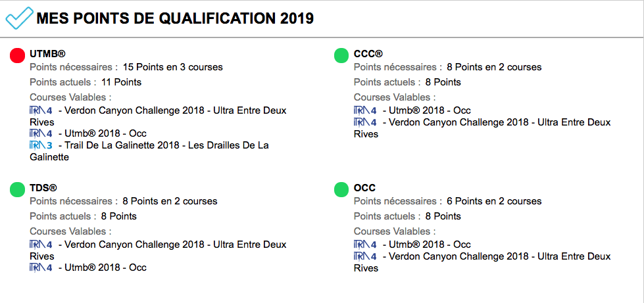Click ITRA 4 icon beside Verdon Canyon under OCC section

pyautogui.click(x=365, y=256)
